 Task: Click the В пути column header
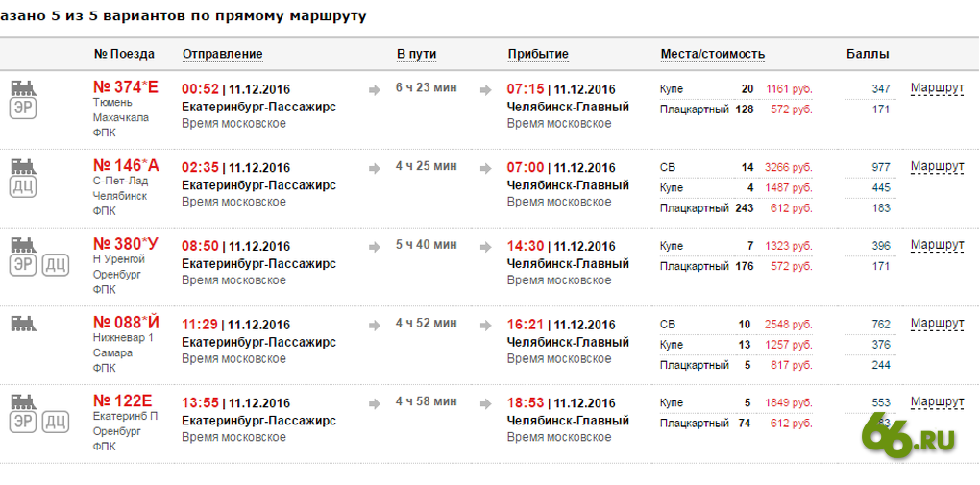pyautogui.click(x=416, y=55)
